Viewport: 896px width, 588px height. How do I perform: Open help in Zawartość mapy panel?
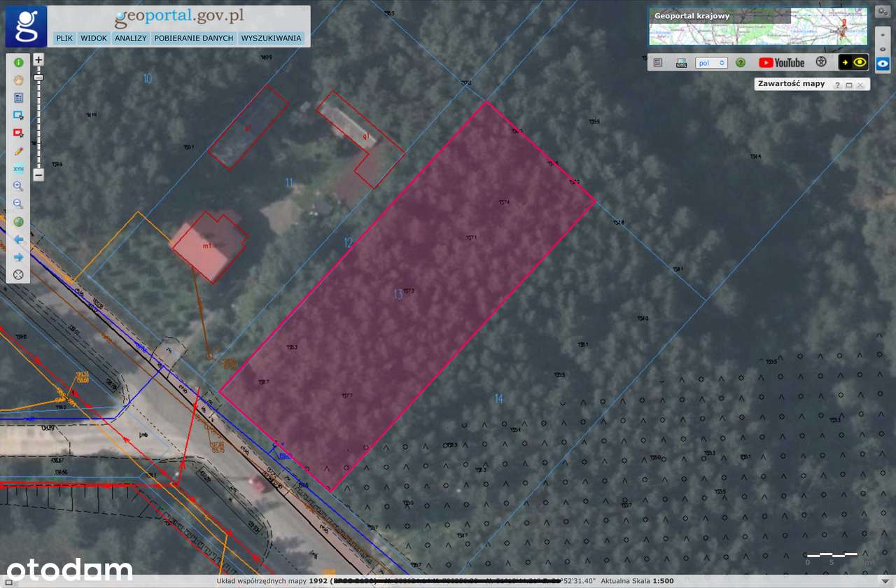tap(837, 85)
